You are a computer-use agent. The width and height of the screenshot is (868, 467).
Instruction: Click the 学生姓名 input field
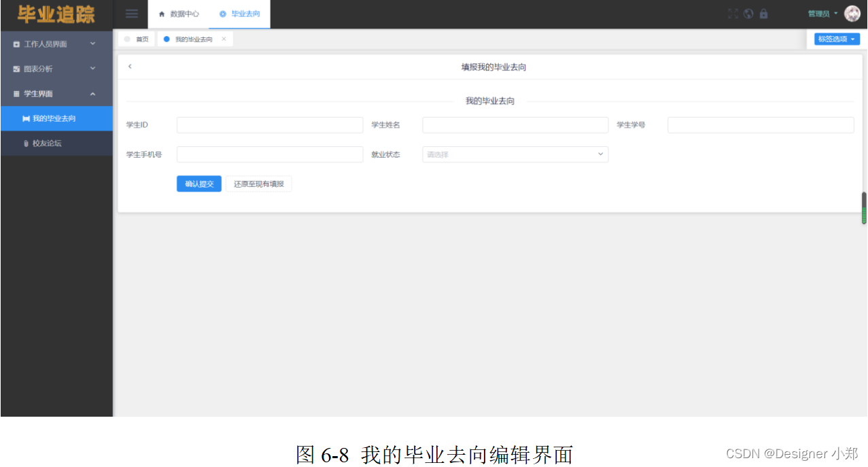tap(515, 125)
